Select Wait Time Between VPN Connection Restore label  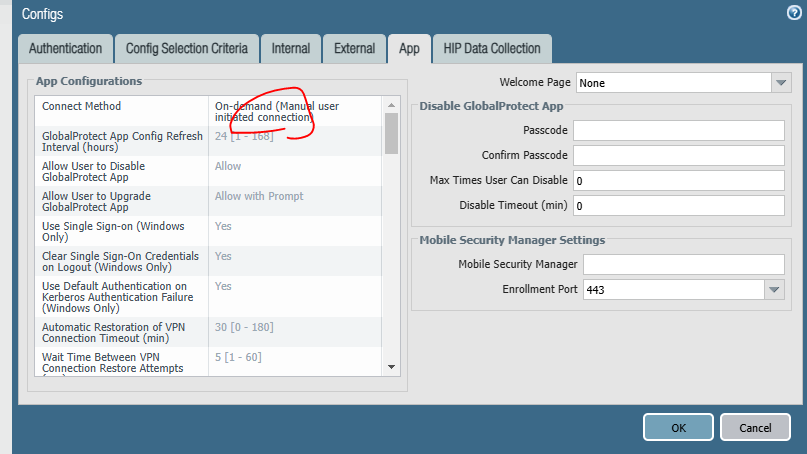pos(113,362)
